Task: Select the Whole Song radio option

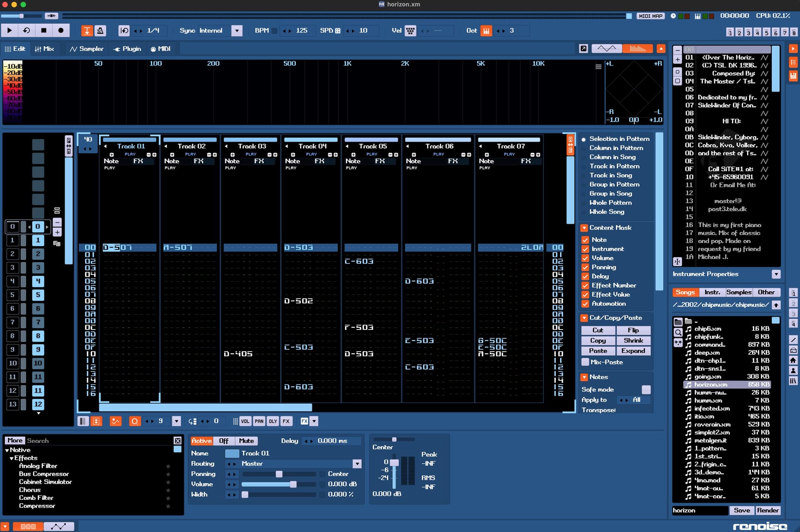Action: (x=584, y=212)
